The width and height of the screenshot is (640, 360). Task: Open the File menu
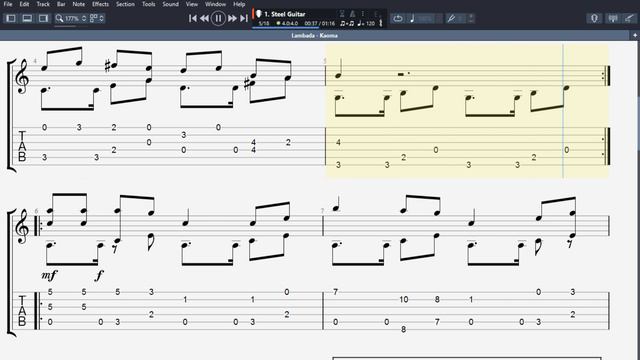[8, 4]
